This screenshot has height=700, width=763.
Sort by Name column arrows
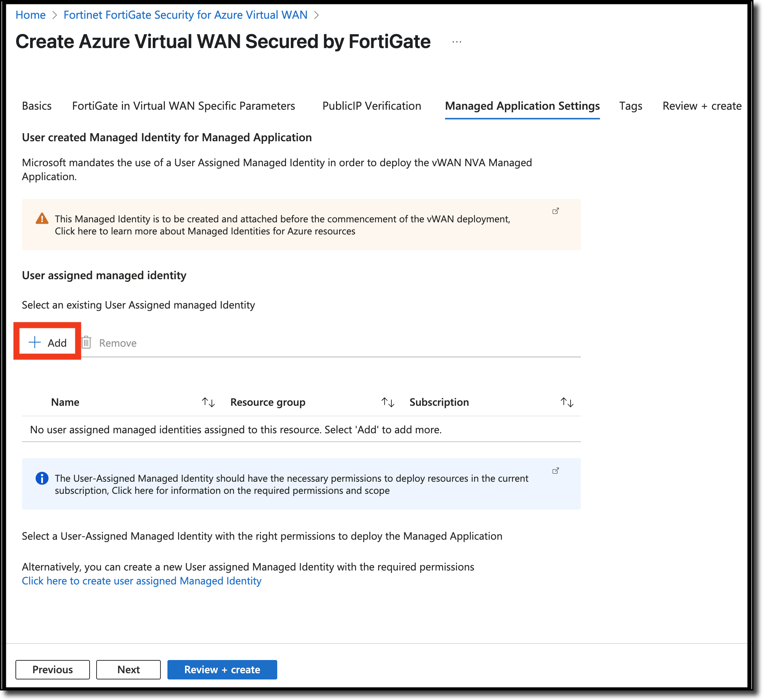point(208,402)
